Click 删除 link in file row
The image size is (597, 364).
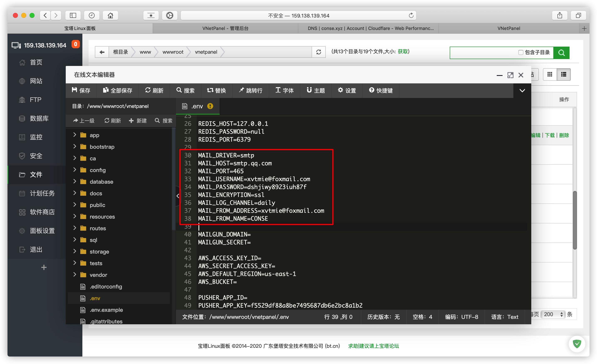tap(564, 135)
